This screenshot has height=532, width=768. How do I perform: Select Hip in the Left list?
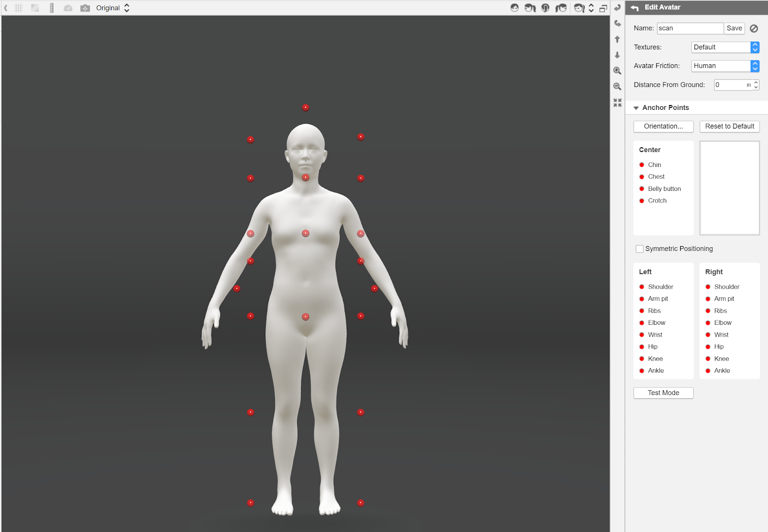tap(653, 347)
